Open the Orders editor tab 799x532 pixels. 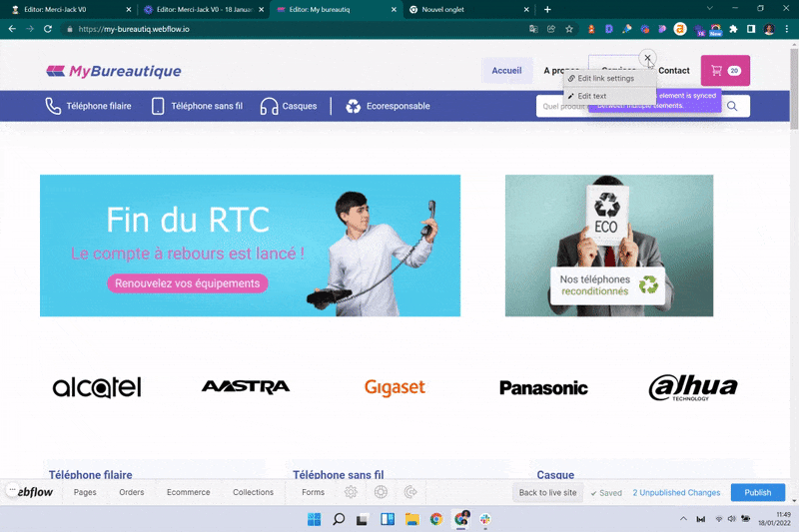click(x=132, y=492)
